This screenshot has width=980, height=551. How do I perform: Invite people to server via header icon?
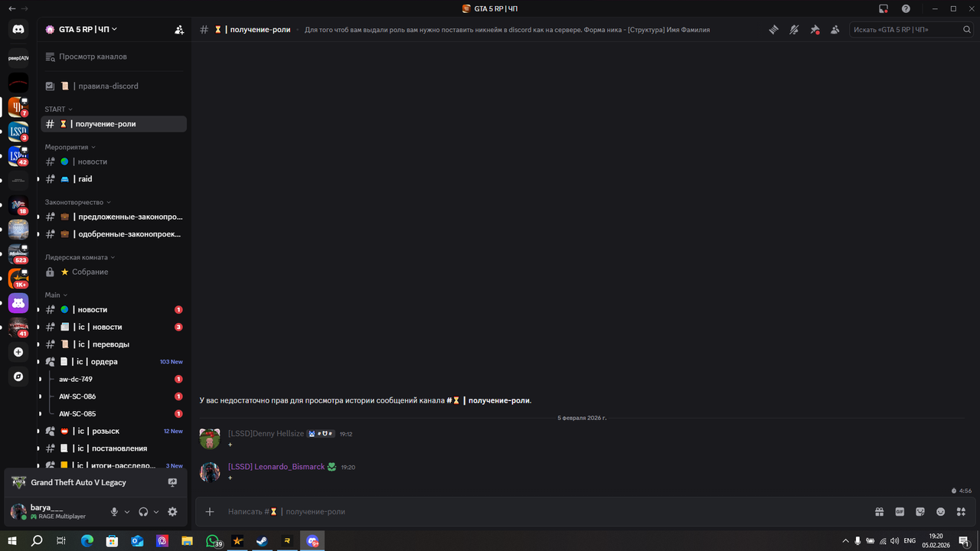tap(179, 30)
